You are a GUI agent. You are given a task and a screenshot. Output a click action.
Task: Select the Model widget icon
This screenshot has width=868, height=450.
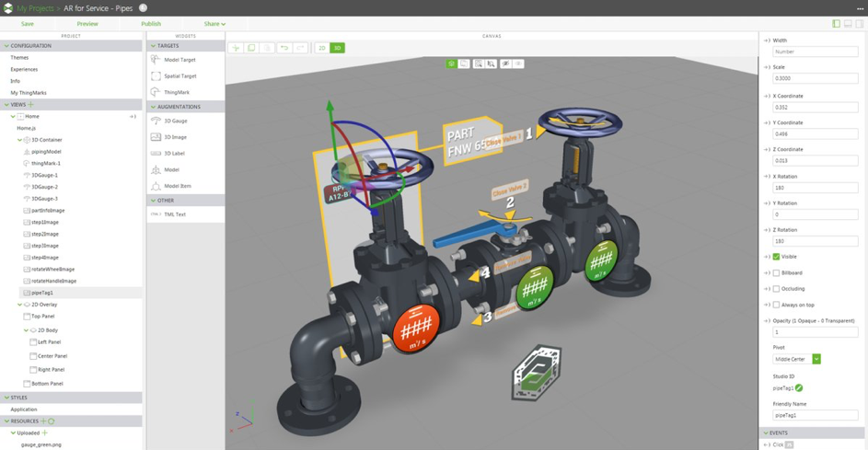pyautogui.click(x=156, y=169)
